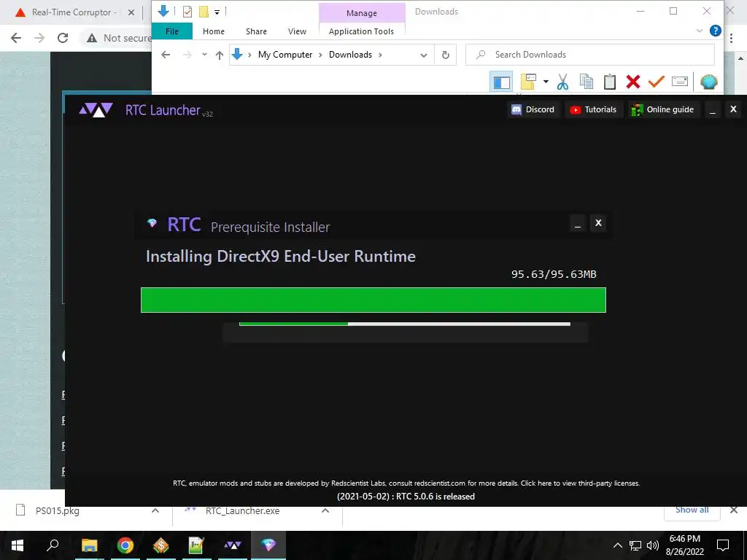
Task: Click My Computer in the address breadcrumb
Action: 285,55
